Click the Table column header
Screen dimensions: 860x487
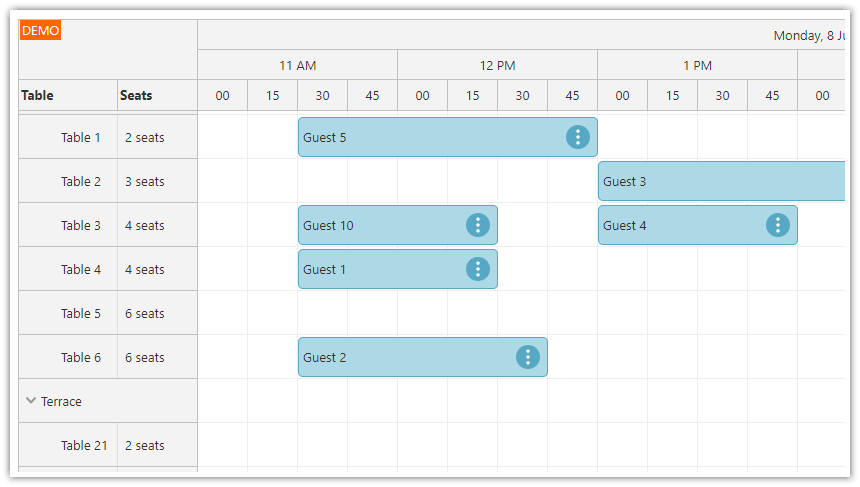(38, 96)
